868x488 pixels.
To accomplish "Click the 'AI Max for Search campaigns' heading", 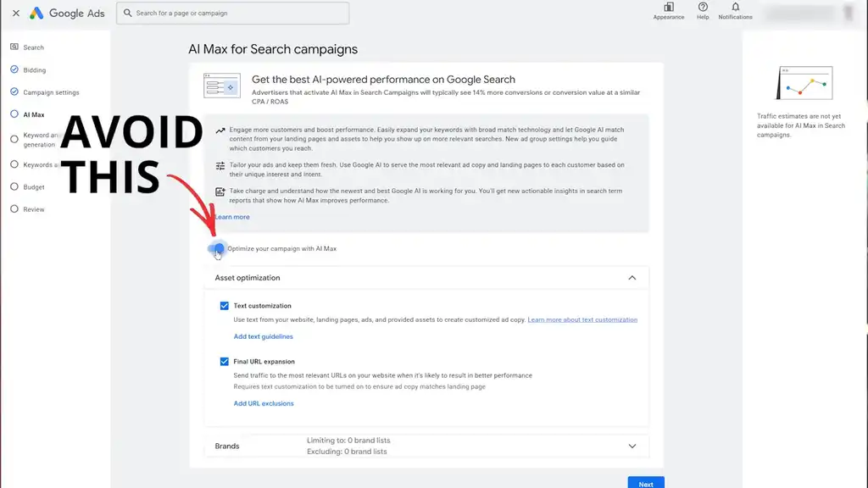I will pyautogui.click(x=273, y=49).
